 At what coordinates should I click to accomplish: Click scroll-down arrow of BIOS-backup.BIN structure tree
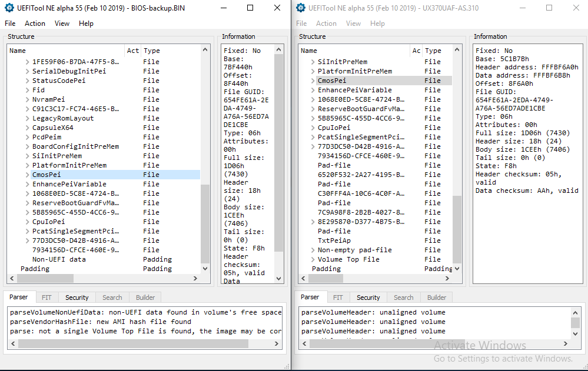[205, 269]
